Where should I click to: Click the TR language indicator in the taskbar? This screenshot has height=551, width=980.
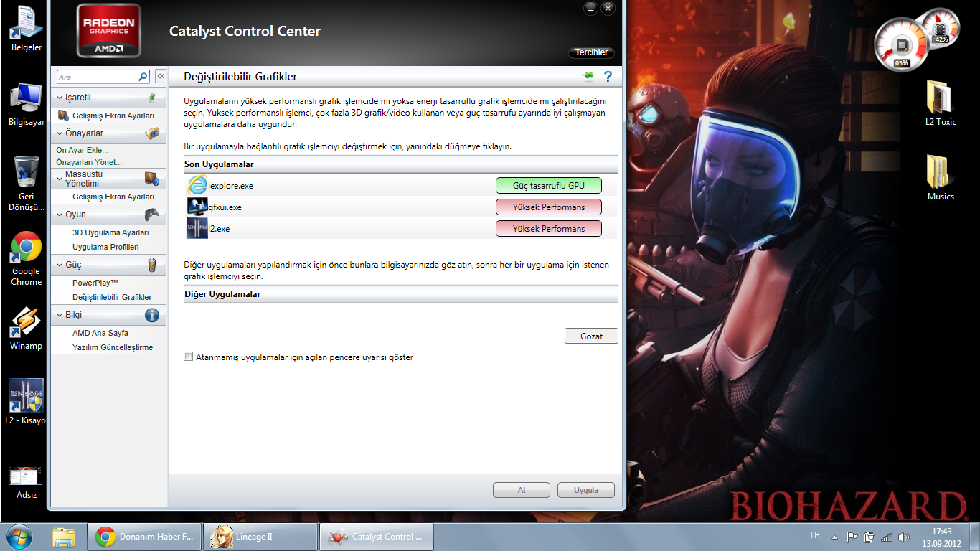(x=814, y=535)
